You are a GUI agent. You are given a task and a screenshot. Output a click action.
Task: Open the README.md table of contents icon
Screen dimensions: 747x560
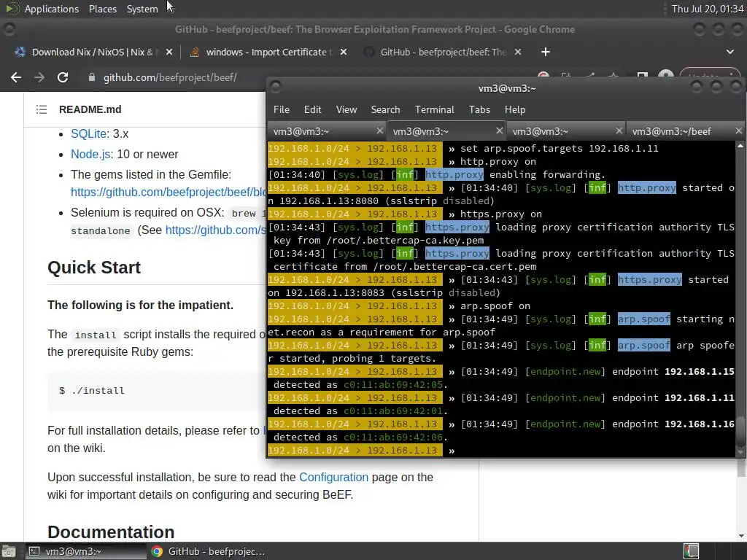[x=42, y=109]
